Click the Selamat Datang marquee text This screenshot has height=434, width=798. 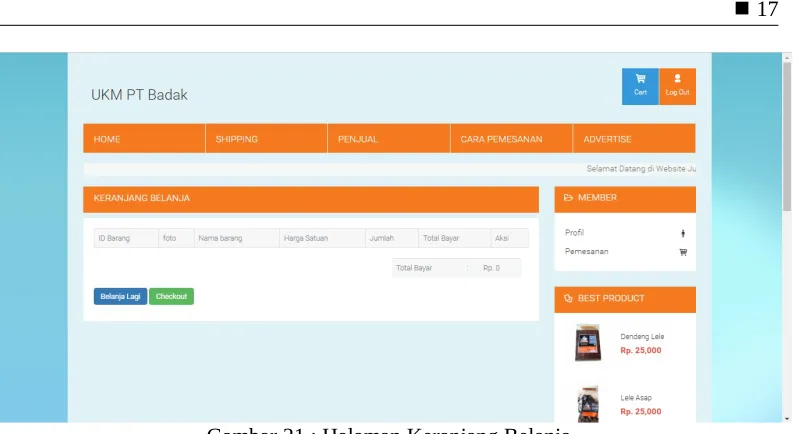coord(641,169)
